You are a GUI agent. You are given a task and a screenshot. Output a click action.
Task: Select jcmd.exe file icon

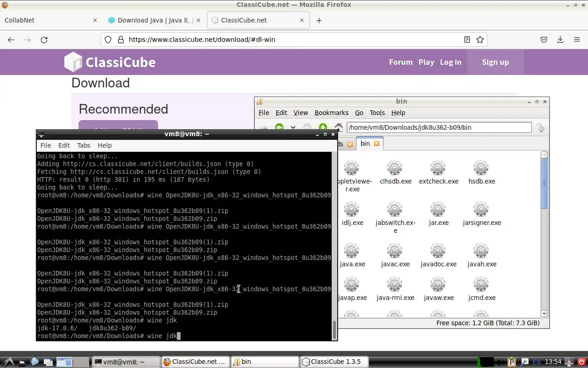point(481,289)
